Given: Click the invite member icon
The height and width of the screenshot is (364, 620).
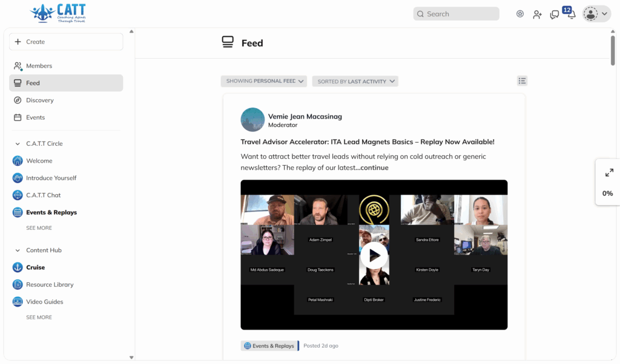Looking at the screenshot, I should [x=537, y=15].
